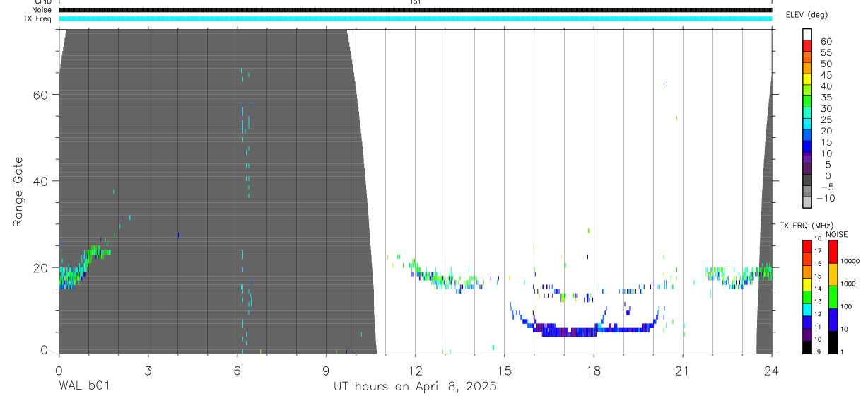Pick the white top swatch of the elevation colorbar
Viewport: 868px width, 401px height.
click(807, 33)
